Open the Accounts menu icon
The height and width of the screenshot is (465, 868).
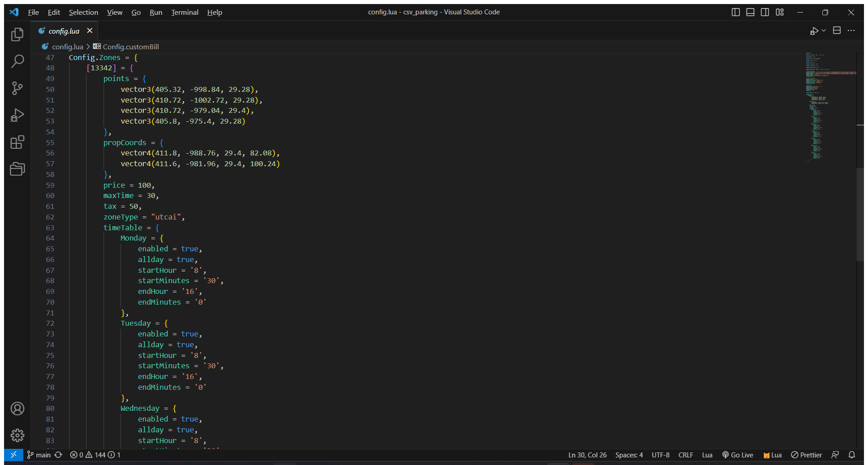17,409
